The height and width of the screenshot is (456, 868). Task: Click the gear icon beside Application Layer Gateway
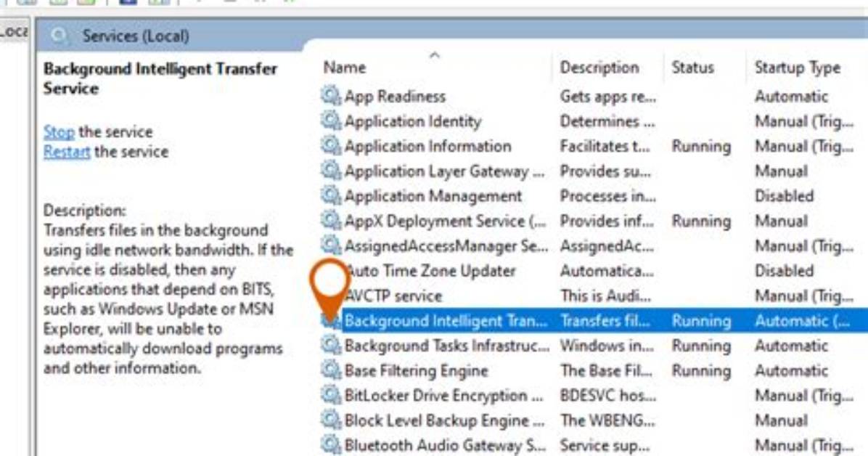pos(331,171)
